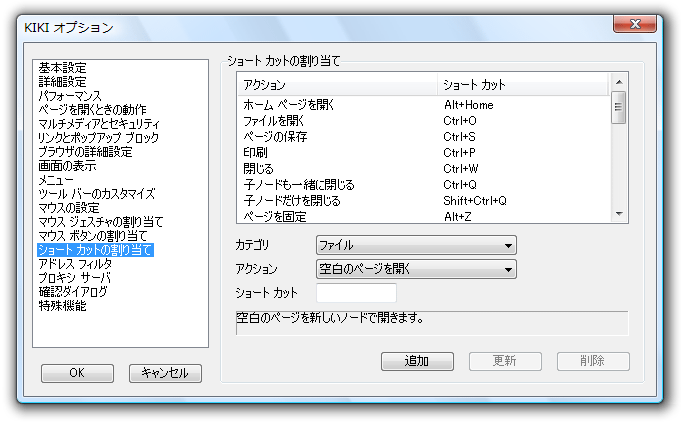
Task: Sort by the ショート カット column header
Action: click(x=522, y=84)
